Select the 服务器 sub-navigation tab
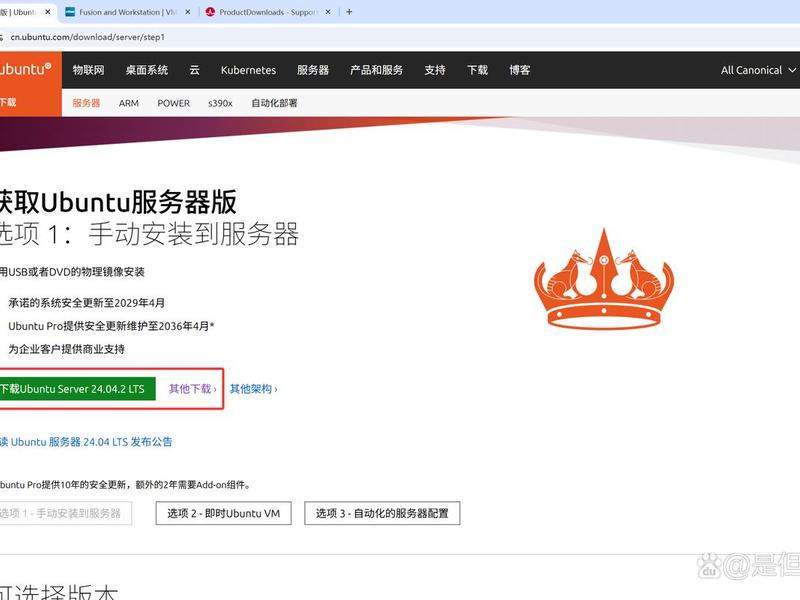This screenshot has height=600, width=800. (86, 103)
